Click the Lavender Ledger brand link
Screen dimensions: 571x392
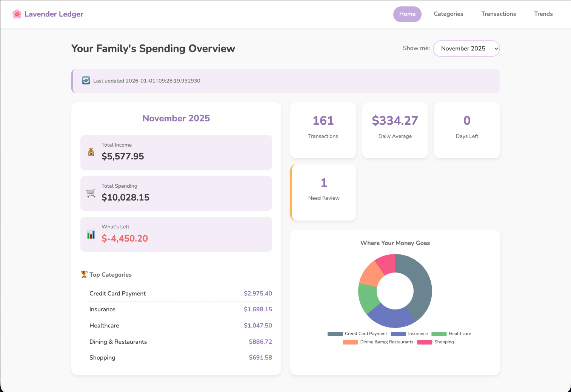point(48,14)
